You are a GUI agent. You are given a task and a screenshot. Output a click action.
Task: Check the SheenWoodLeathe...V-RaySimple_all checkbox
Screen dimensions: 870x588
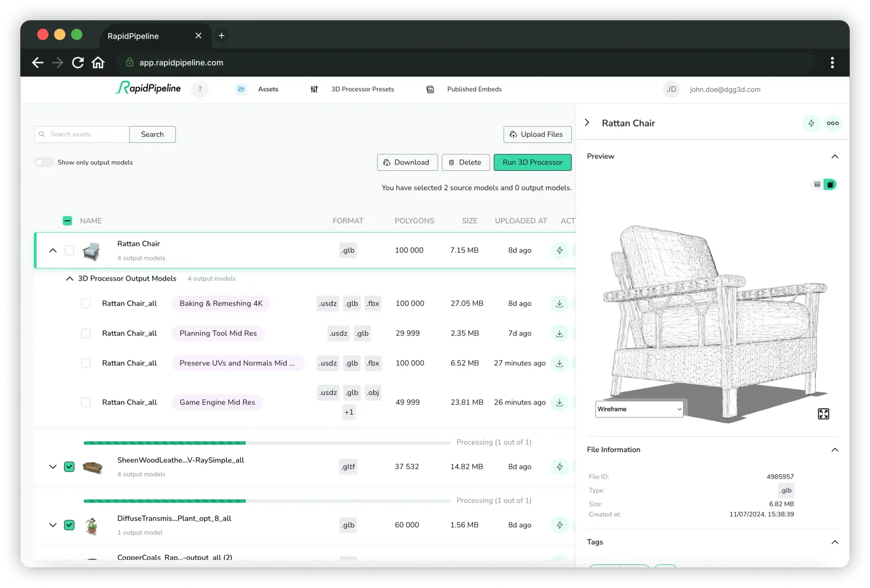[x=69, y=467]
